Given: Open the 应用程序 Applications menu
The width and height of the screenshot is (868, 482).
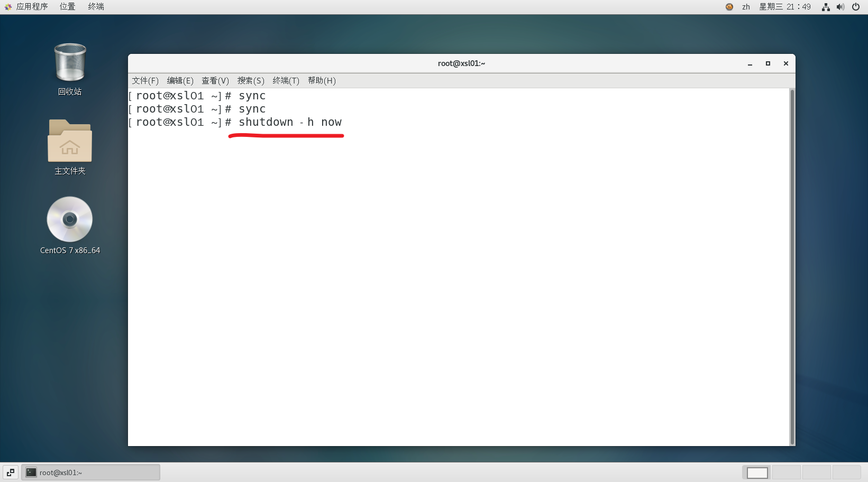Looking at the screenshot, I should coord(32,7).
